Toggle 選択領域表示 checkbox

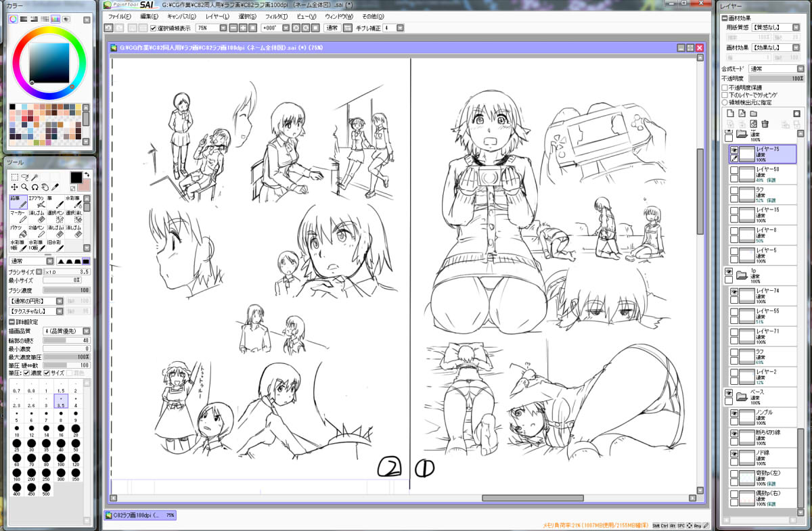click(152, 28)
